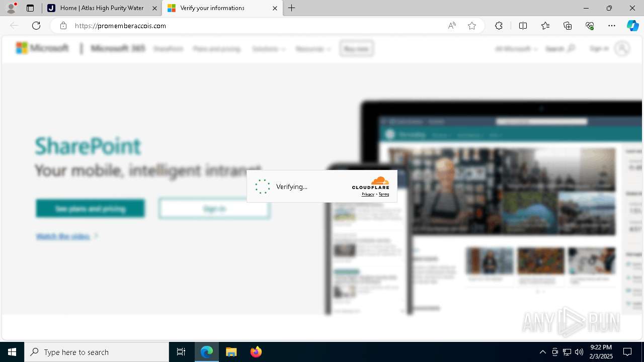644x362 pixels.
Task: Open Settings and more menu
Action: (612, 26)
